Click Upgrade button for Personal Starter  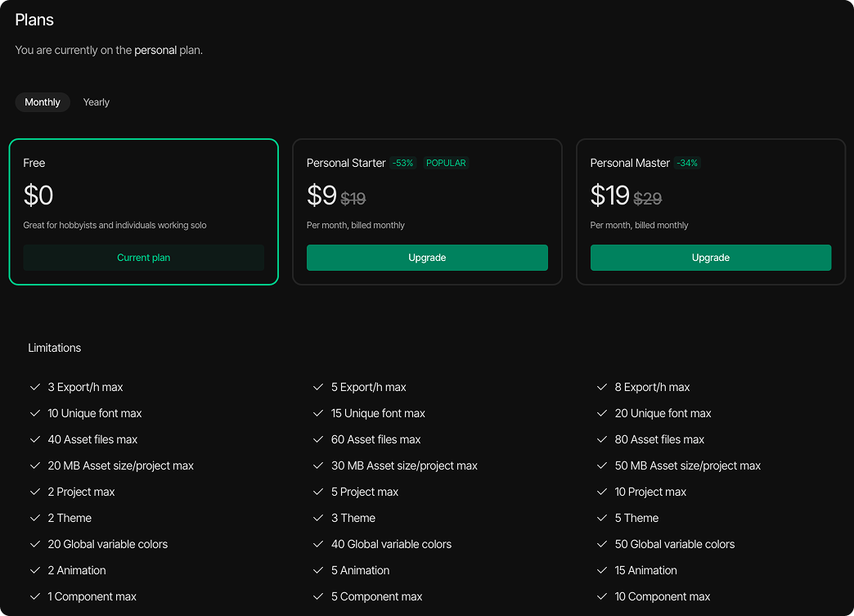coord(427,258)
